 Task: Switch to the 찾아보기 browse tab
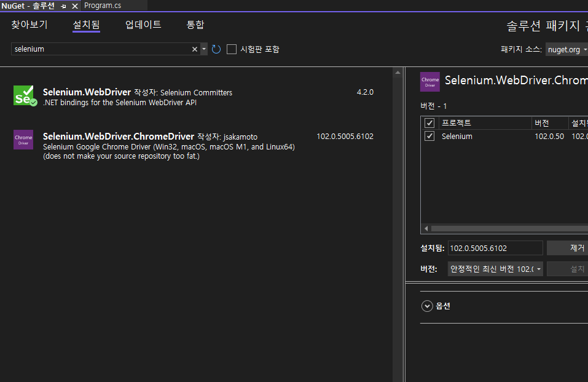tap(29, 25)
